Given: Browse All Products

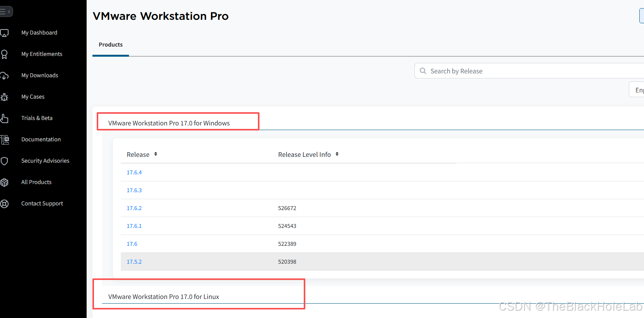Looking at the screenshot, I should [x=36, y=182].
